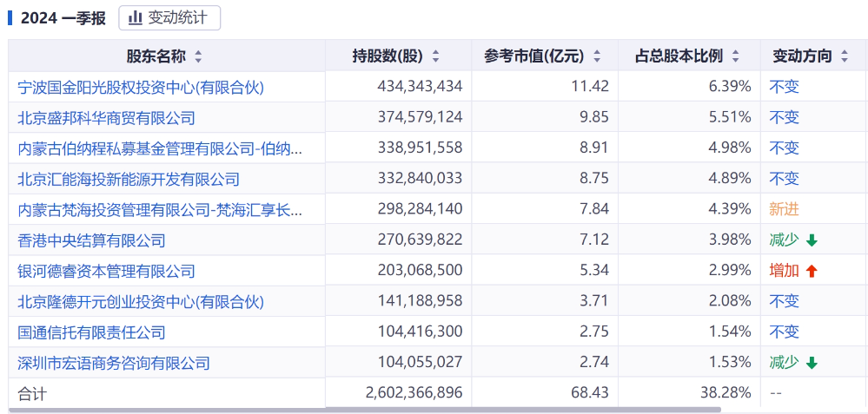Open 北京隆德开元创业投资中心 link
Screen dimensions: 868x414
pyautogui.click(x=141, y=302)
